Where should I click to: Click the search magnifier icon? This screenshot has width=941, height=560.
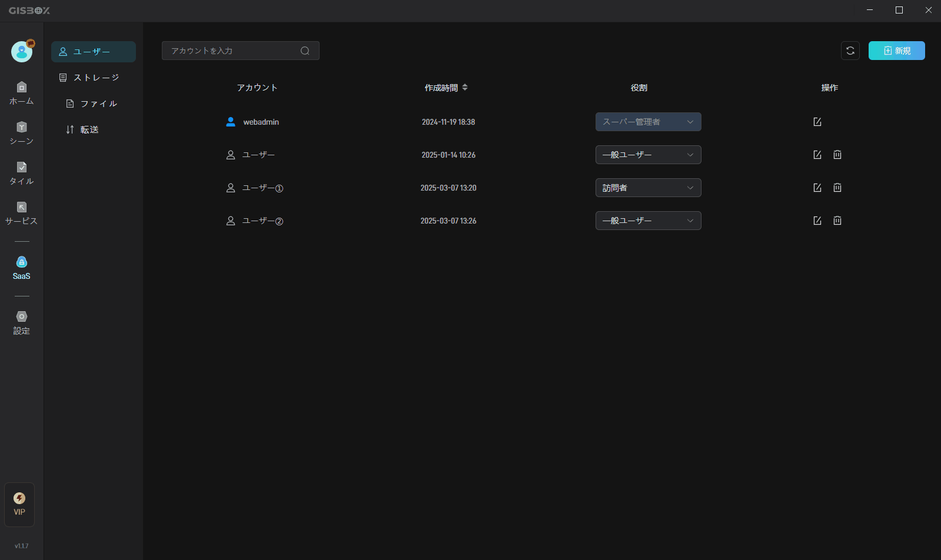305,51
